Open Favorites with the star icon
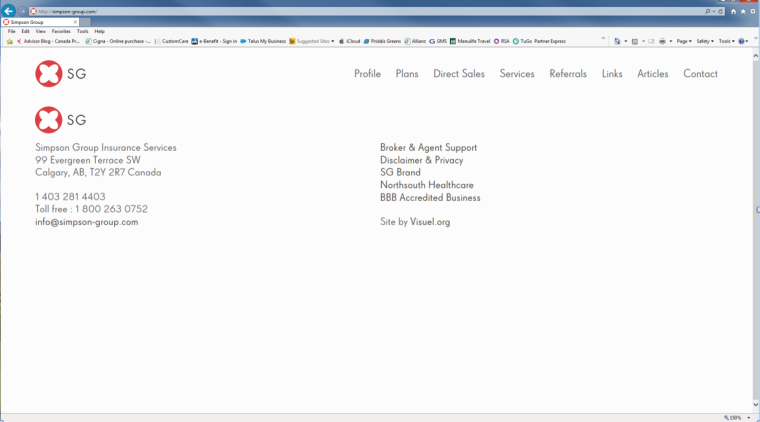760x422 pixels. click(743, 11)
